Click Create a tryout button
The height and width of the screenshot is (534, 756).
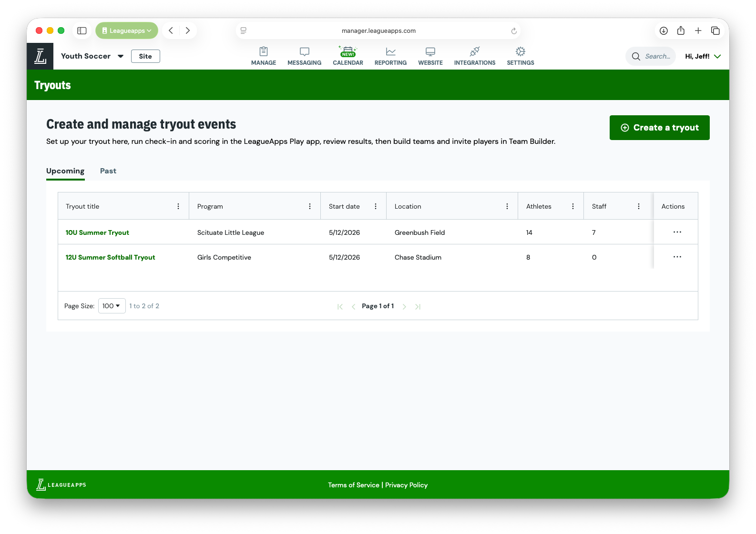660,128
